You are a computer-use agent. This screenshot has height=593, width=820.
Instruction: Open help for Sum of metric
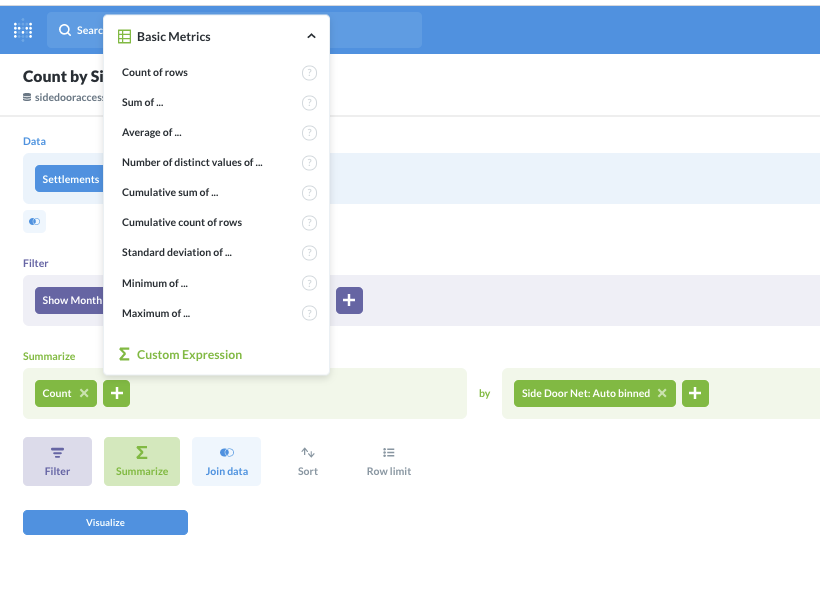[x=310, y=103]
